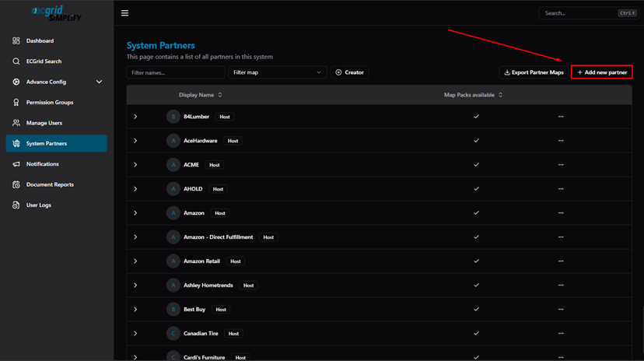
Task: Open the ACME row's three-dot menu
Action: [561, 165]
